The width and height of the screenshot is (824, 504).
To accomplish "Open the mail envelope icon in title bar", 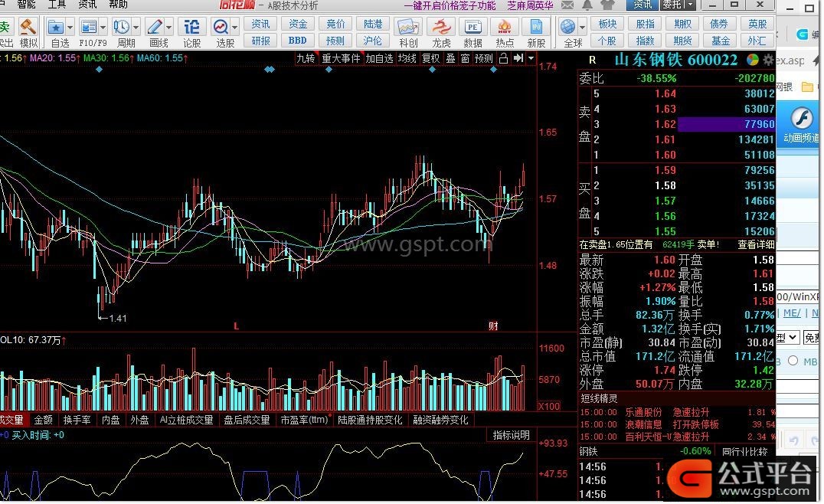I will pos(567,5).
